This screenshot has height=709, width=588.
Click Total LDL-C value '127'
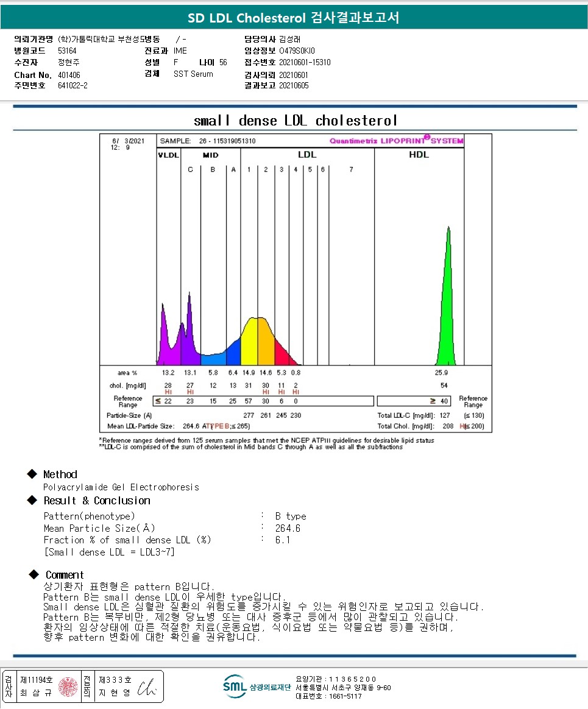click(x=445, y=415)
